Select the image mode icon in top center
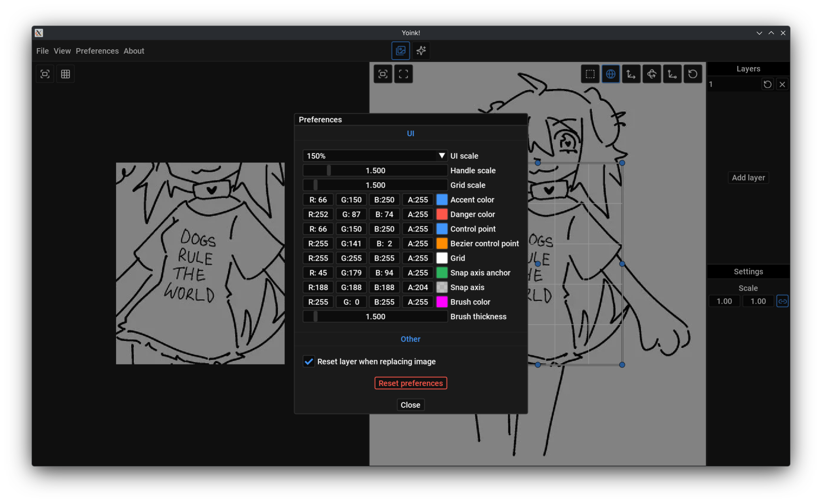 (x=401, y=50)
